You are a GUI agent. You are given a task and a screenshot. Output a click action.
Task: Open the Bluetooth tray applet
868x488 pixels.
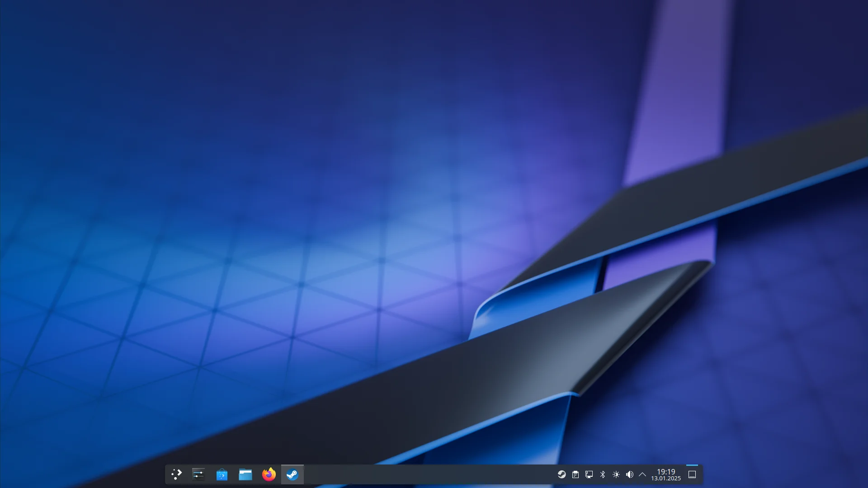point(603,474)
